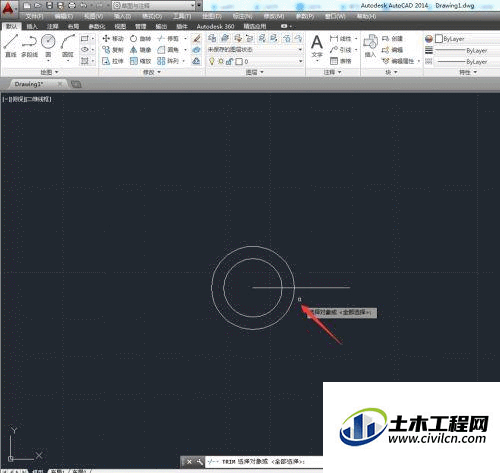Click the Edit Attributes (编辑属性) tool
500x473 pixels.
click(398, 61)
